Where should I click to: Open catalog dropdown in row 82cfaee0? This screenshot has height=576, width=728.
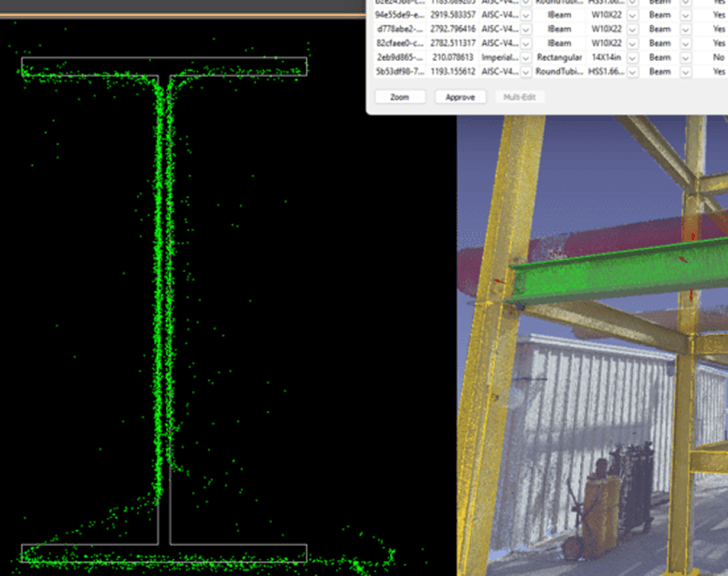[525, 43]
